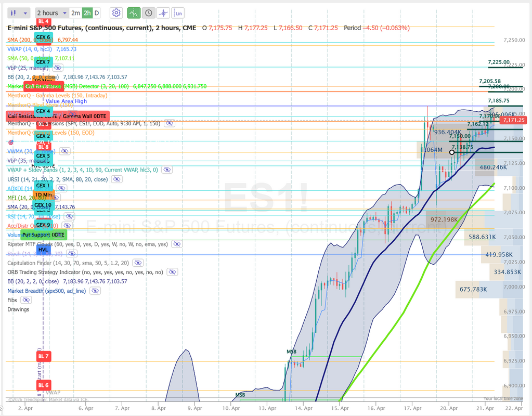Click the Drawings label in legend

[18, 309]
